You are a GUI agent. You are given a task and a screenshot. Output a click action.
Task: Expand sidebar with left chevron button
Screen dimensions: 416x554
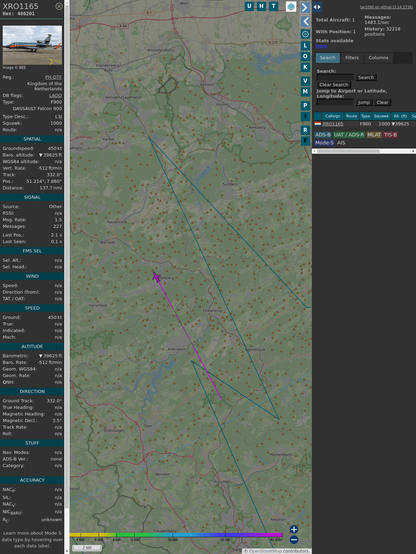pos(305,22)
